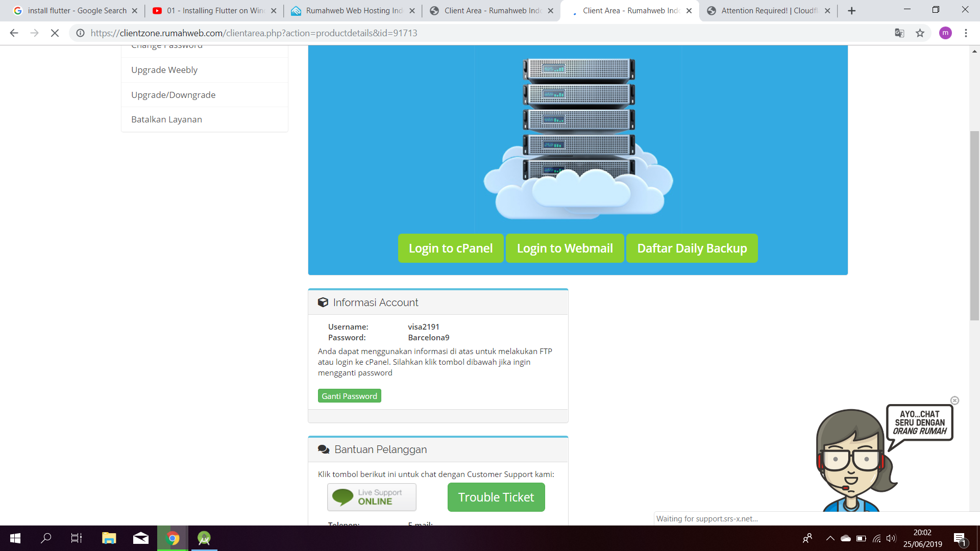Open a new browser tab

coord(851,11)
